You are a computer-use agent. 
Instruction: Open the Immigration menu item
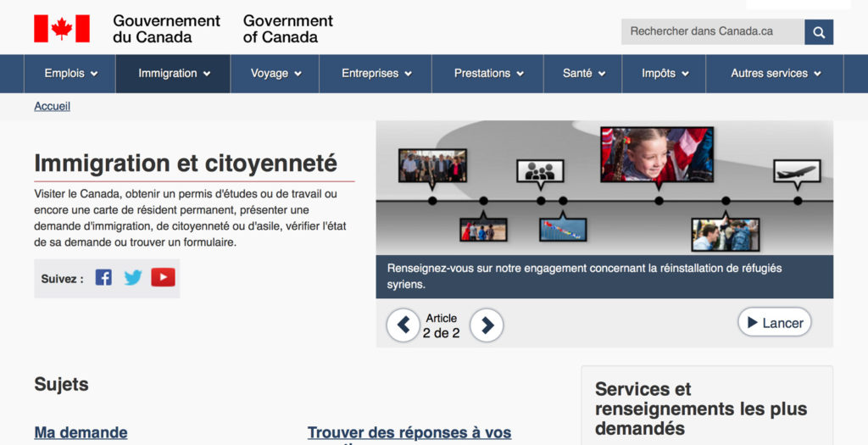[x=174, y=74]
